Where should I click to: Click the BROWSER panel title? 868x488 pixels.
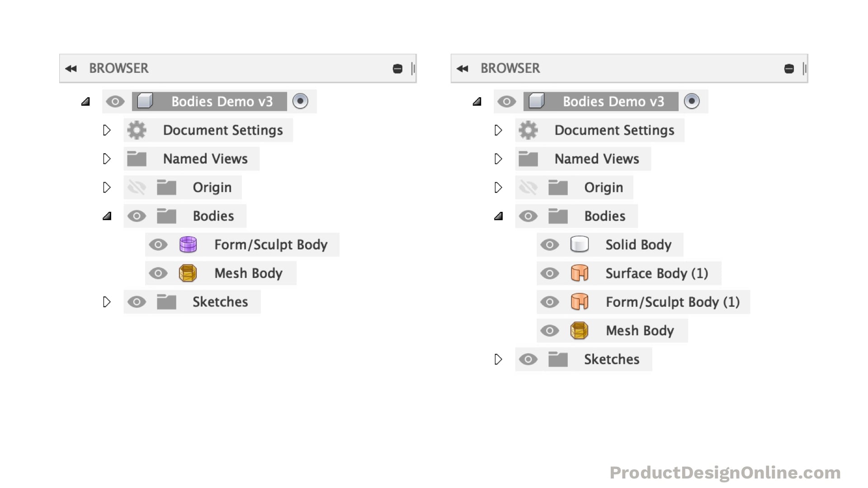click(x=119, y=68)
